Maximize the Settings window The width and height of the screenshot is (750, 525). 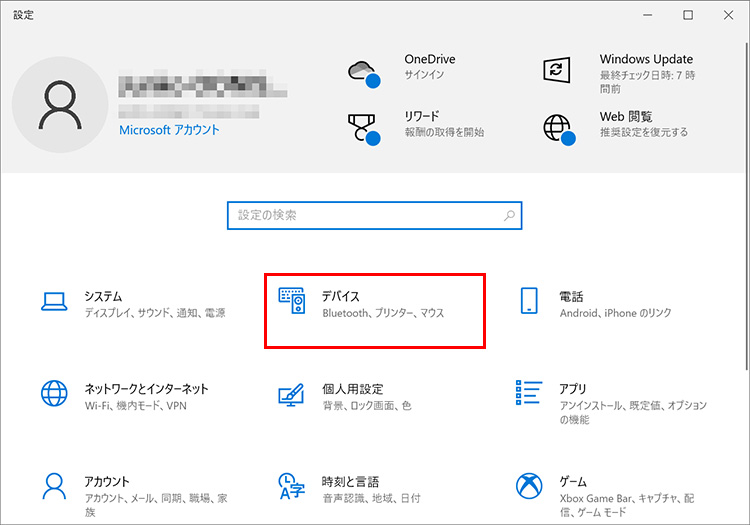click(x=688, y=15)
